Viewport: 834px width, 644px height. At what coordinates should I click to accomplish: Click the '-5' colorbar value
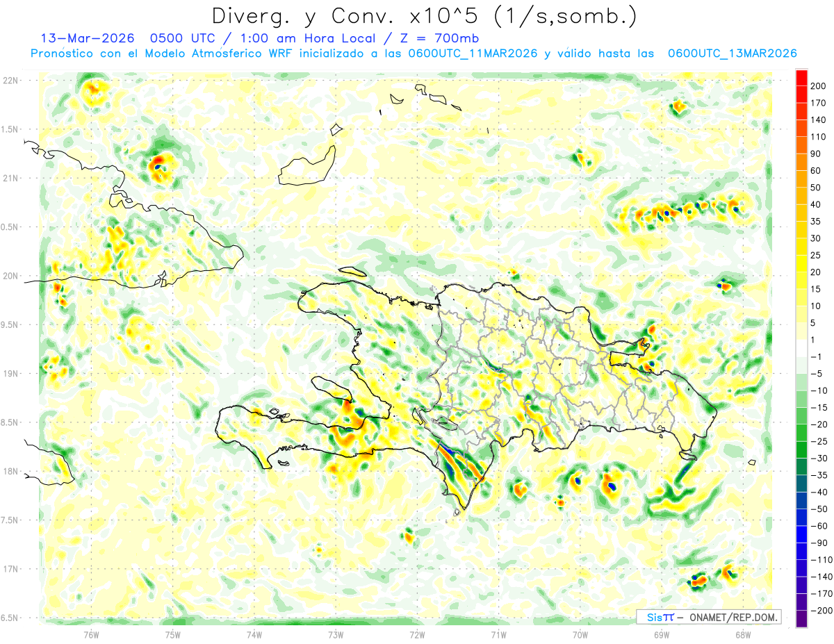click(818, 374)
